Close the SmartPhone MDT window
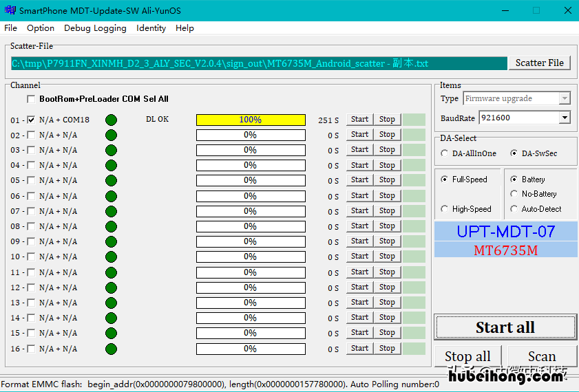The image size is (579, 392). 568,10
